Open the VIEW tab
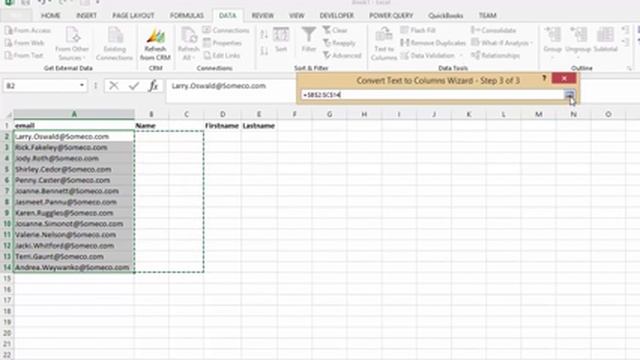640x360 pixels. click(x=297, y=16)
